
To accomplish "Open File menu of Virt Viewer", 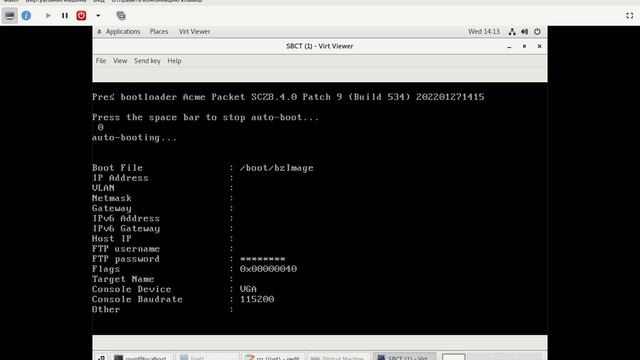I will (x=101, y=61).
